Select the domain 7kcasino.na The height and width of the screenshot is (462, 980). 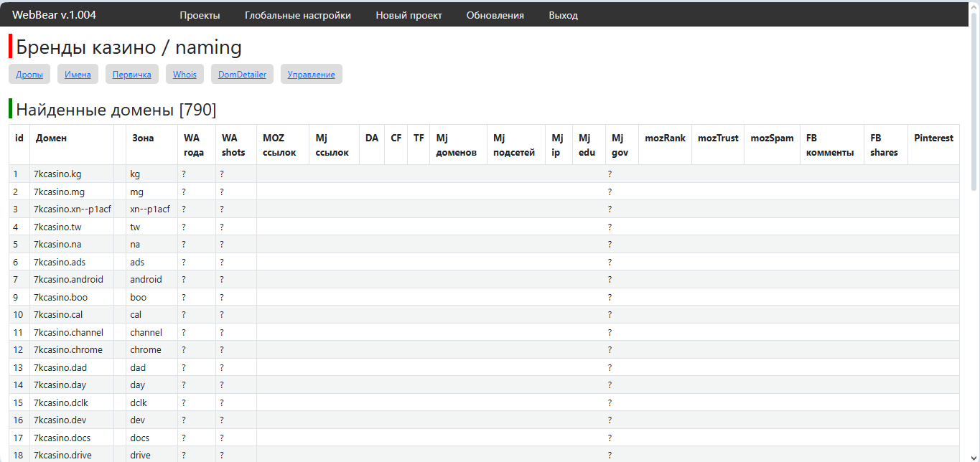pyautogui.click(x=57, y=244)
